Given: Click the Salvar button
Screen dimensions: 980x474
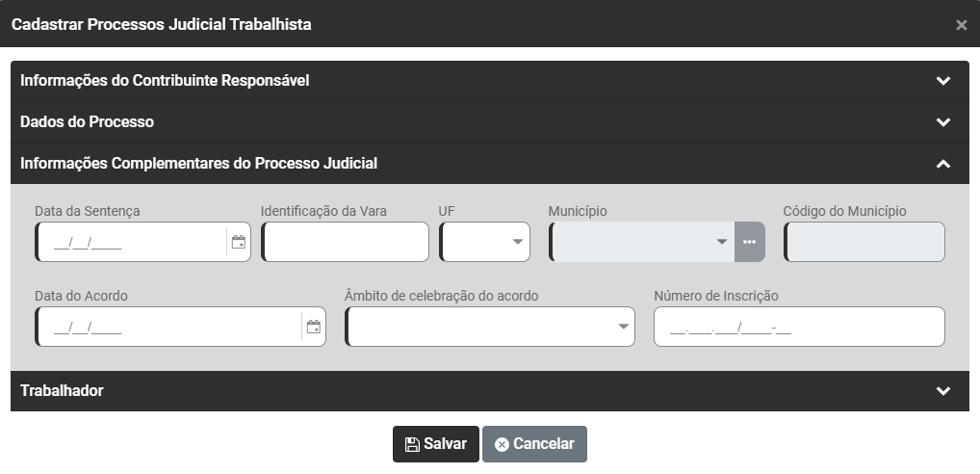Looking at the screenshot, I should pos(435,444).
